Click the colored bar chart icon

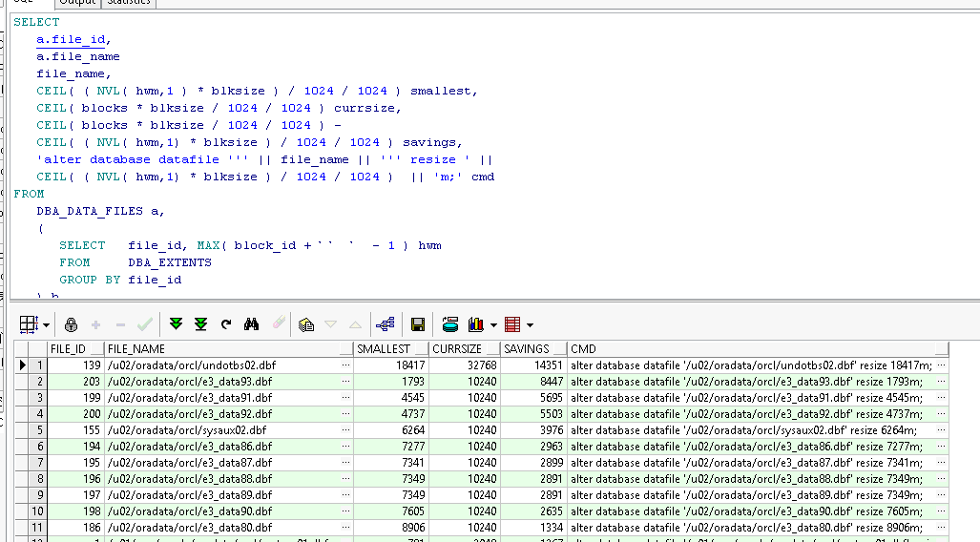475,323
